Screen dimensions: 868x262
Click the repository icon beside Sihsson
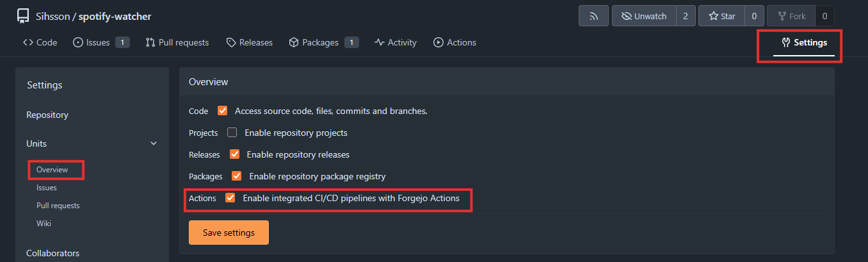[23, 16]
